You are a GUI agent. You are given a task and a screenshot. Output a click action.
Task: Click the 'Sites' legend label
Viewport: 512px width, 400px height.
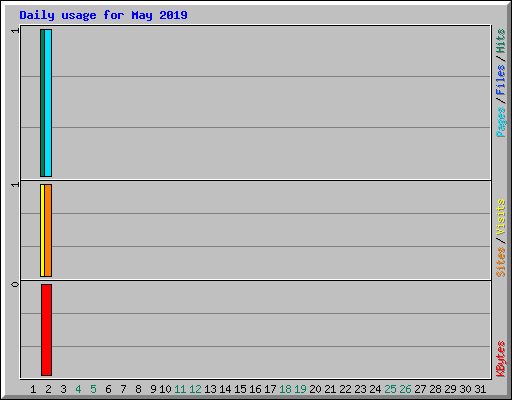(501, 262)
